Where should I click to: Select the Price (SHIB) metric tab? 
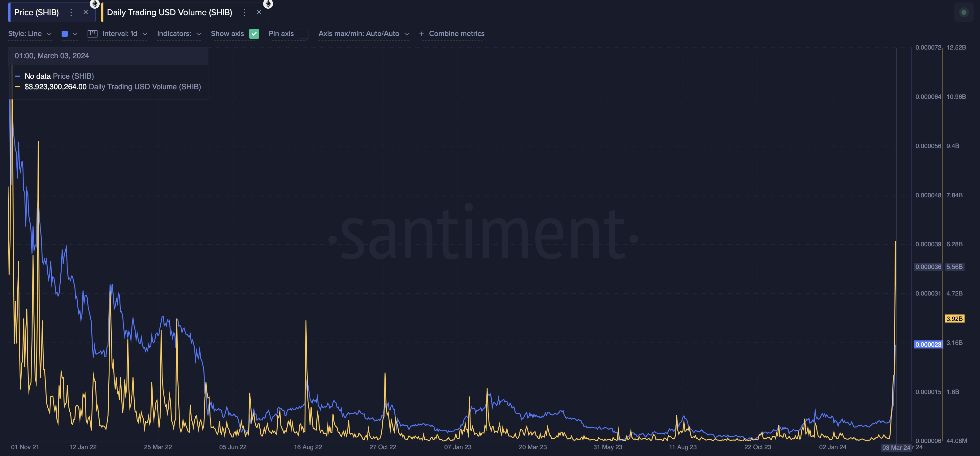pos(36,12)
